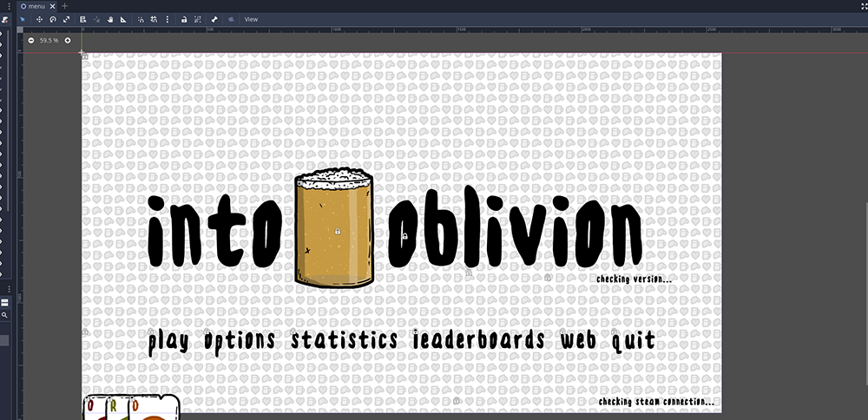This screenshot has height=420, width=868.
Task: Choose the change pivot tool
Action: tap(97, 19)
